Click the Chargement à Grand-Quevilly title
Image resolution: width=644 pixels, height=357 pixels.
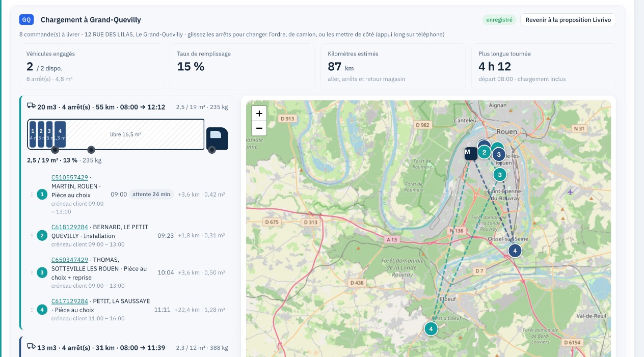[91, 20]
